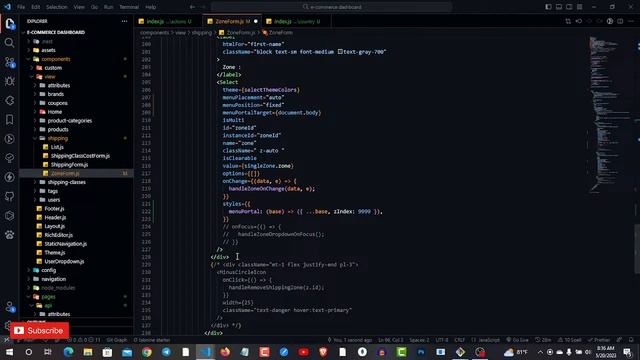Open the lightning bolt Thunder Client view
640x360 pixels.
tap(9, 177)
